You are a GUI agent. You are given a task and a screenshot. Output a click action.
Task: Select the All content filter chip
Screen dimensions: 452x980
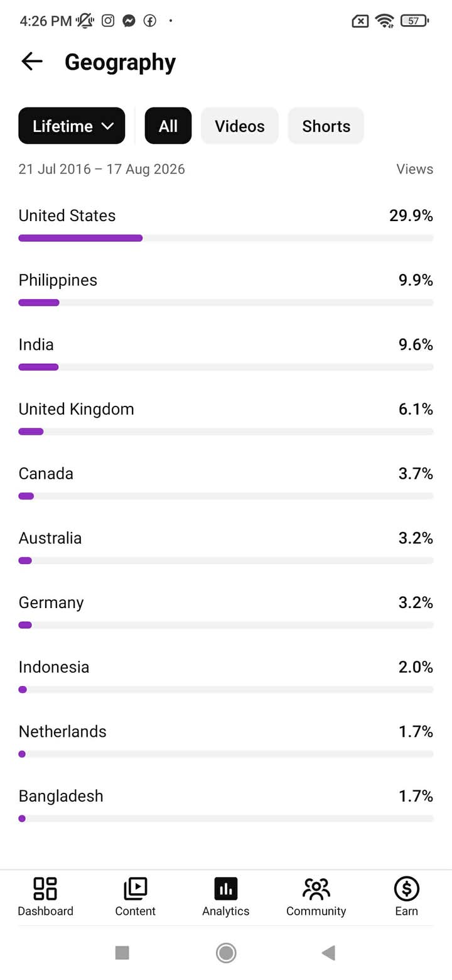(x=168, y=126)
